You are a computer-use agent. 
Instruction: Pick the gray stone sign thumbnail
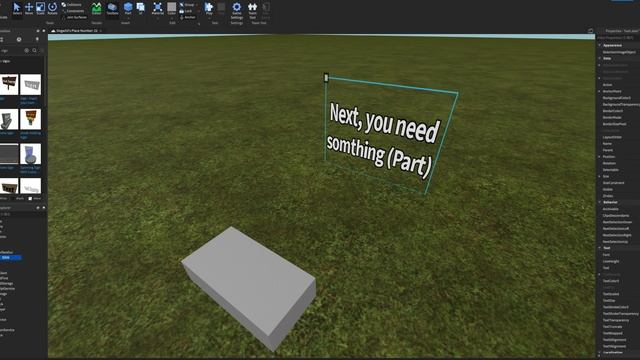pos(9,119)
